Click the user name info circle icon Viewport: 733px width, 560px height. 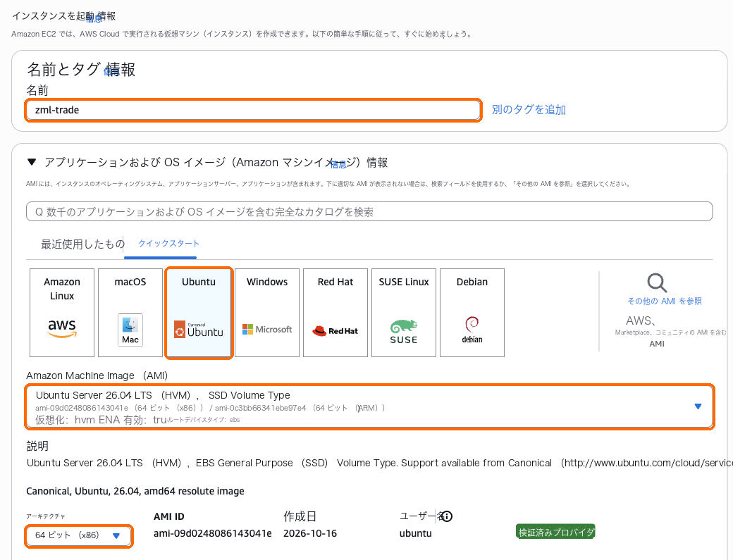[x=446, y=516]
